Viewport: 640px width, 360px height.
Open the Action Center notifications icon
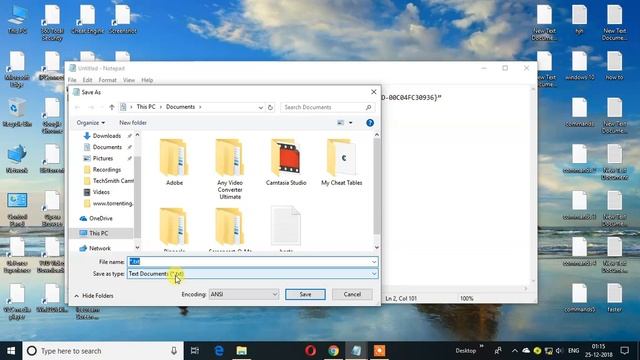(x=624, y=351)
